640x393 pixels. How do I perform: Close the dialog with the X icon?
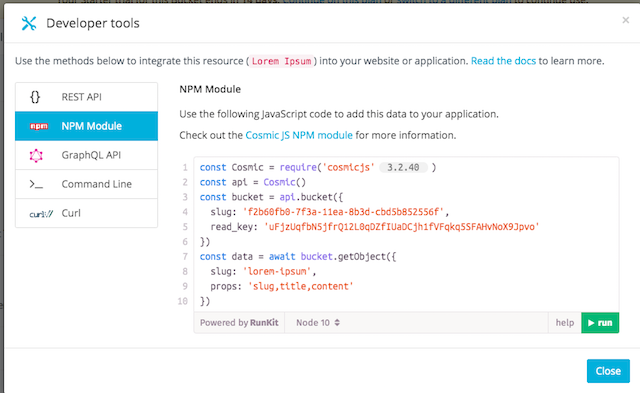click(625, 20)
